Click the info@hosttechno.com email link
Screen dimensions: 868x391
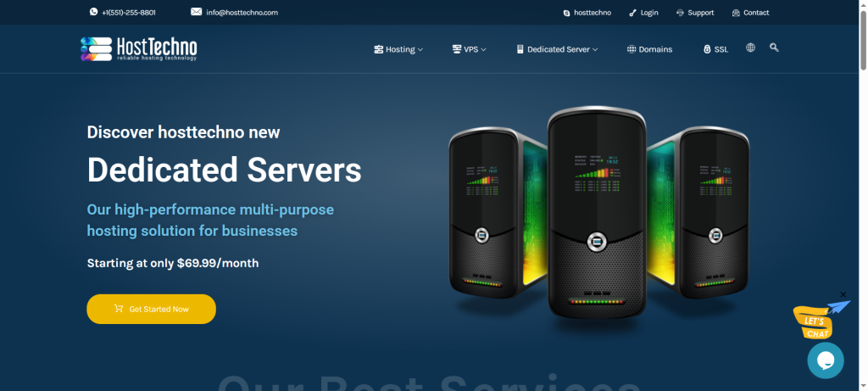click(x=242, y=12)
